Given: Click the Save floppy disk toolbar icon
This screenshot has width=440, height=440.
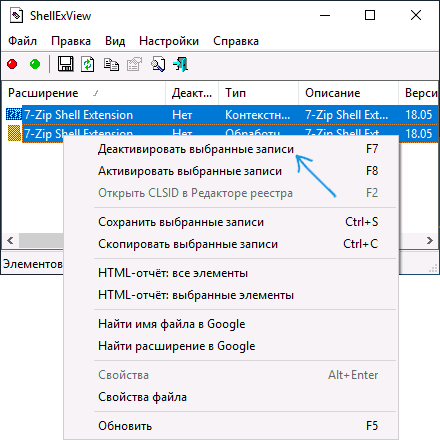Looking at the screenshot, I should [x=65, y=64].
